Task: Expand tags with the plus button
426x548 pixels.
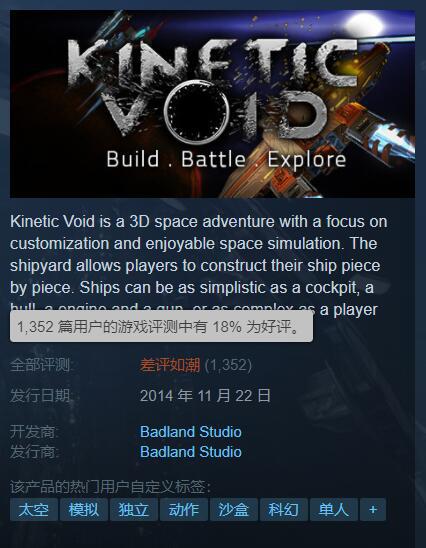Action: pos(373,510)
